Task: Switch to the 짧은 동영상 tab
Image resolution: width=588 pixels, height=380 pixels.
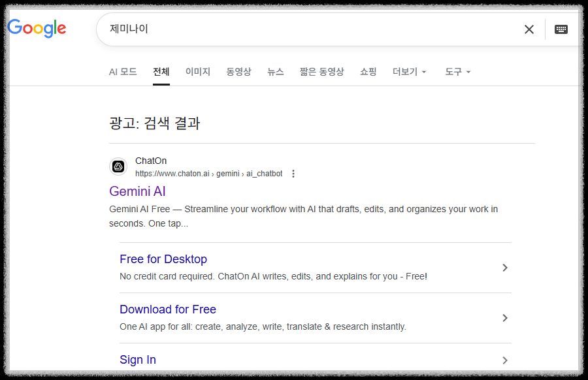Action: click(321, 72)
